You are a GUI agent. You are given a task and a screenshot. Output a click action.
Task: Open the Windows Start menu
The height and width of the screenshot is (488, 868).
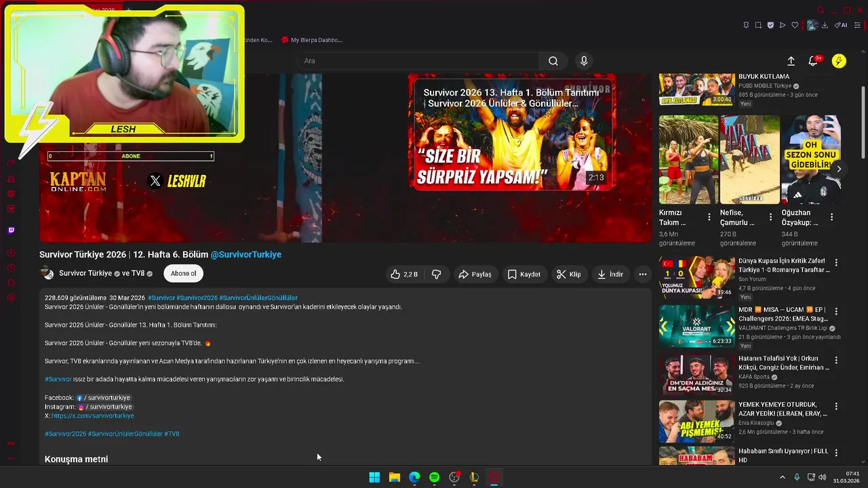[x=374, y=477]
